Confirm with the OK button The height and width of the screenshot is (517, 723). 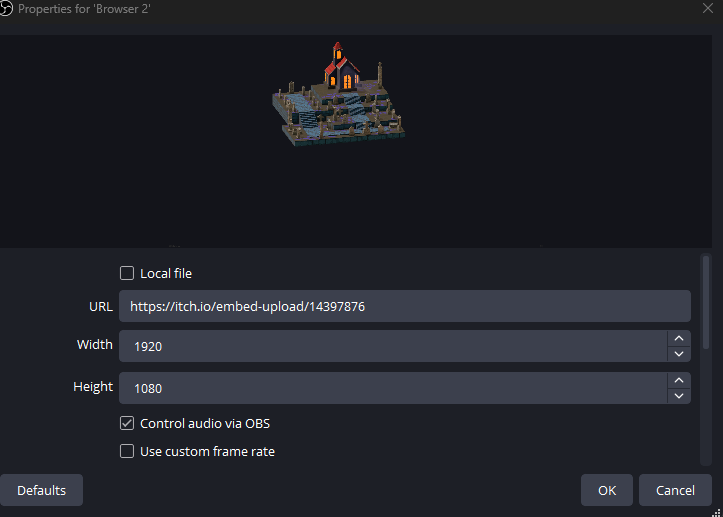point(607,490)
